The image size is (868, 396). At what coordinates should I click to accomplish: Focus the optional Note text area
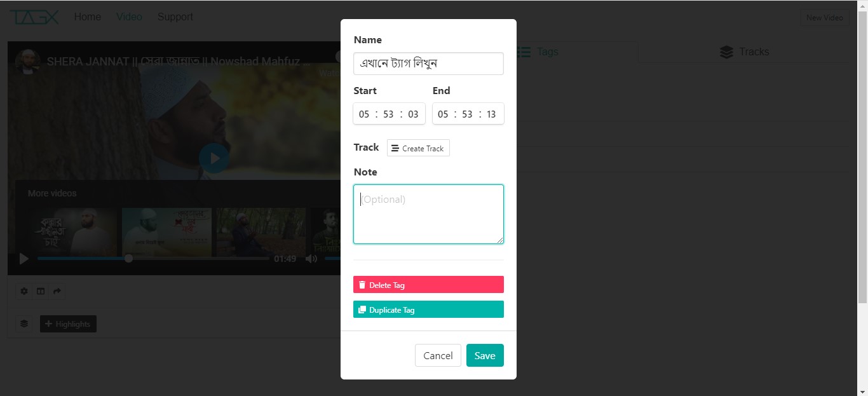[x=428, y=214]
